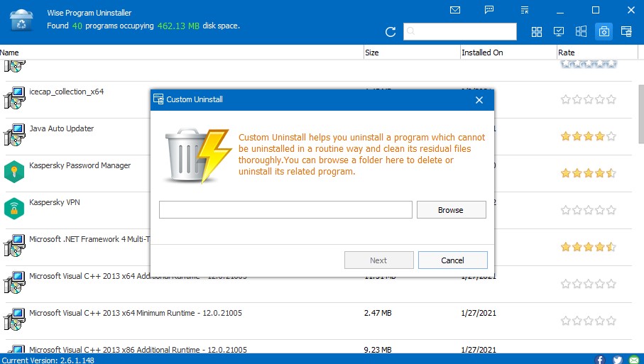The height and width of the screenshot is (364, 644).
Task: Show desktop apps with the monitor icon
Action: 559,32
